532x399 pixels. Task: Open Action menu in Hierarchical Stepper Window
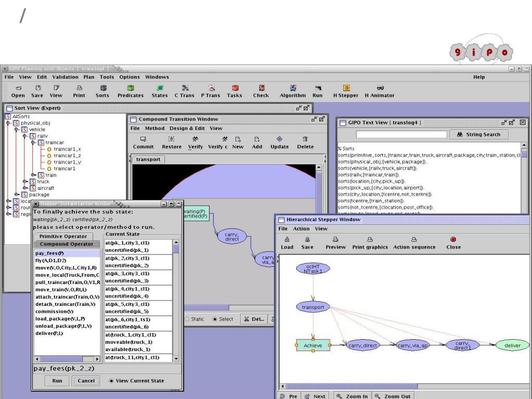301,229
